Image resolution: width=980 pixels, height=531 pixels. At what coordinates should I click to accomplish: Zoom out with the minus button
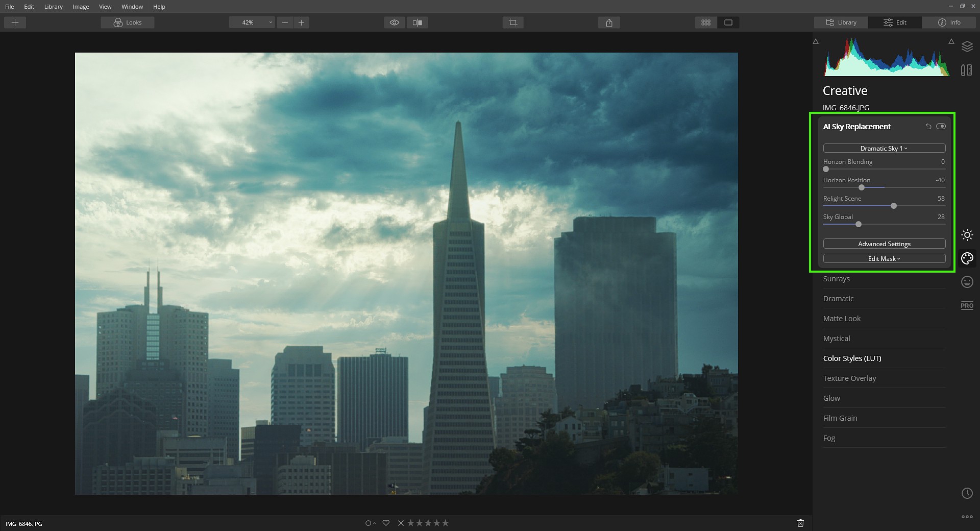point(285,22)
